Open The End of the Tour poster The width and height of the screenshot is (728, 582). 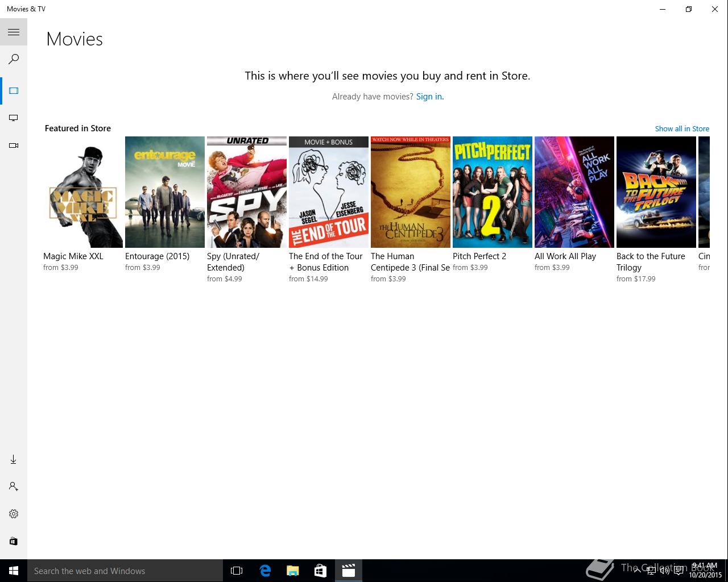[x=329, y=192]
